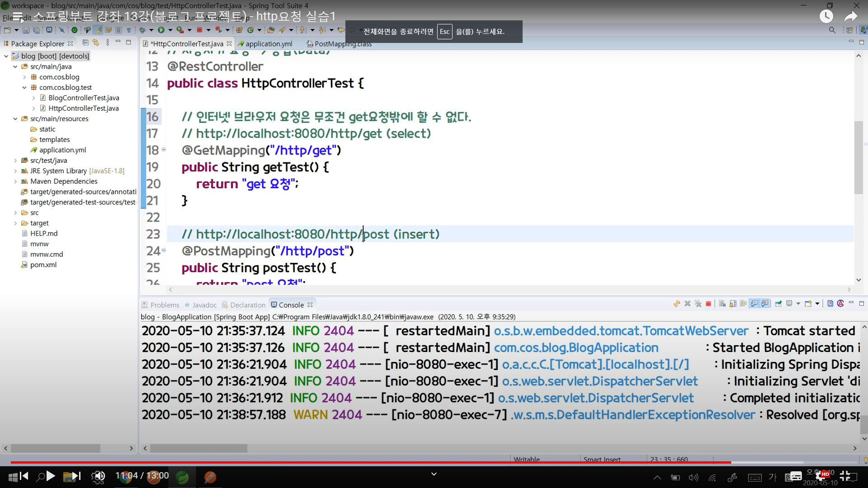Viewport: 868px width, 488px height.
Task: Expand the com.cos.blog package
Action: (x=24, y=77)
